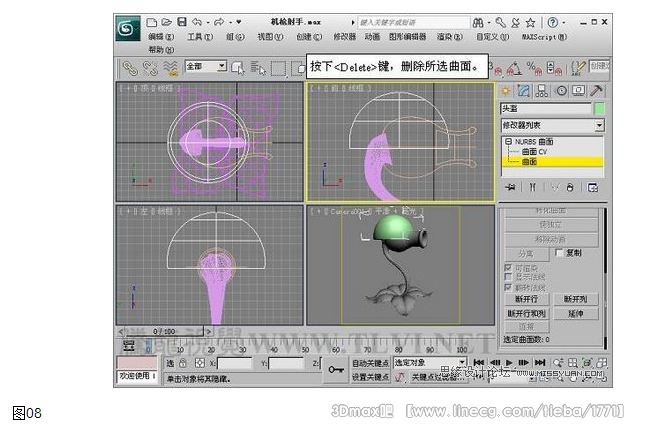Open object color green swatch

[599, 109]
